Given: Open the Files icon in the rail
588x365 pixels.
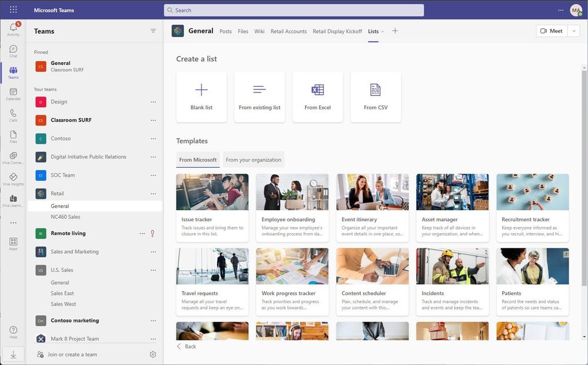Looking at the screenshot, I should tap(13, 137).
